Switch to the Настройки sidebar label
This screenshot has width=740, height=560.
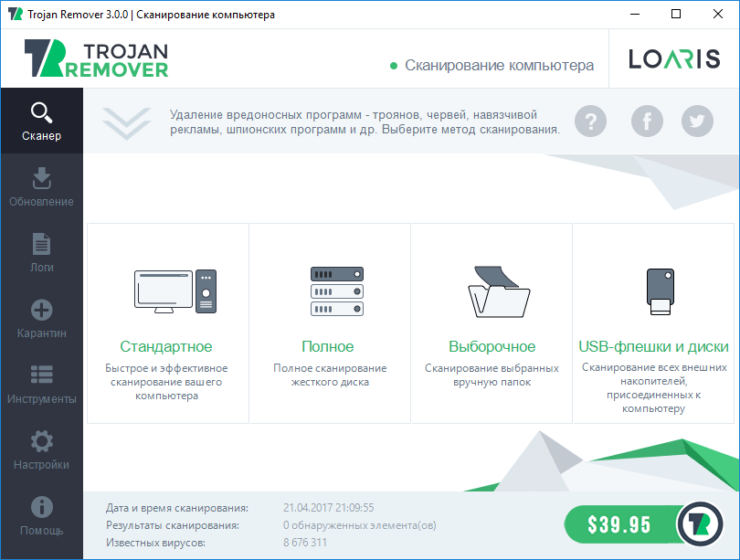click(x=41, y=465)
